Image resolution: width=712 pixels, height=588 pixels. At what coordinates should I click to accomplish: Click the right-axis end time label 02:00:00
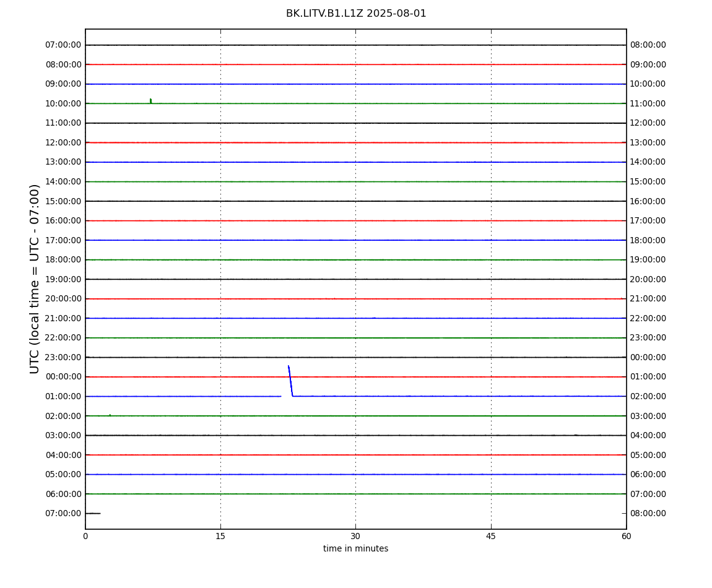[x=648, y=396]
